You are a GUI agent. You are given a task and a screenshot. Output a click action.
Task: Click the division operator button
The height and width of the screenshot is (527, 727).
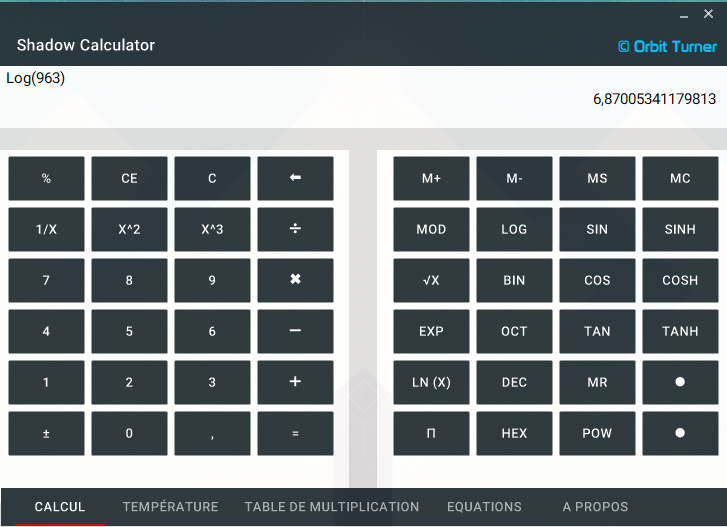[295, 229]
